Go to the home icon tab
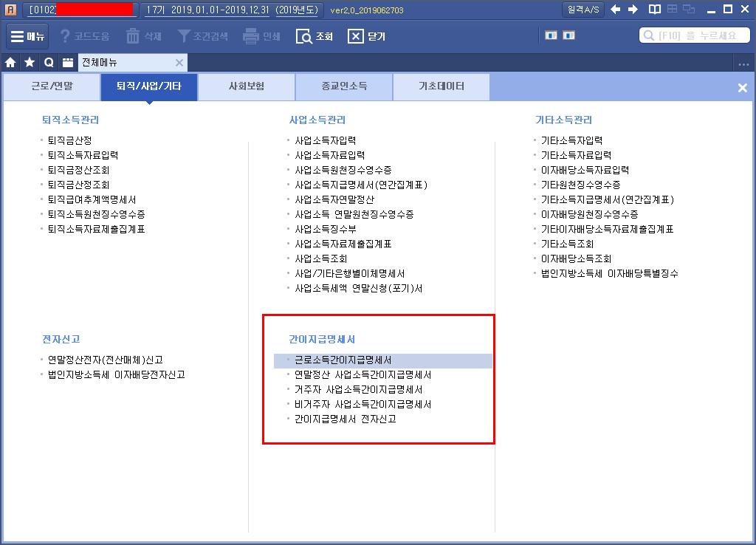Image resolution: width=756 pixels, height=545 pixels. [10, 62]
